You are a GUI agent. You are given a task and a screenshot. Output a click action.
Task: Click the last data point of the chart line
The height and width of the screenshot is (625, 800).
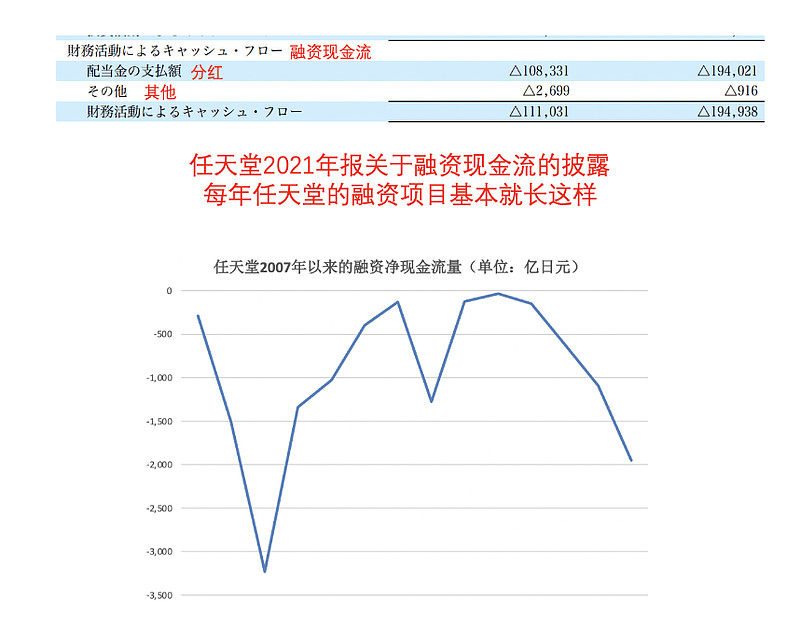coord(632,461)
